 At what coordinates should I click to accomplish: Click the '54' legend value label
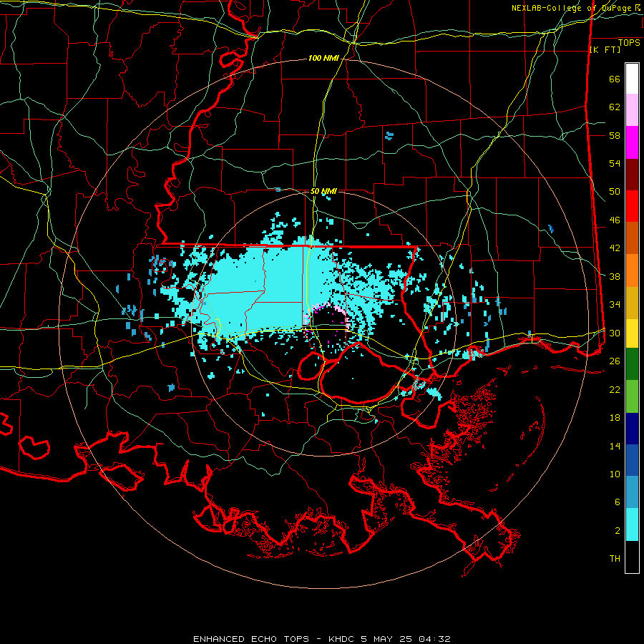coord(615,163)
